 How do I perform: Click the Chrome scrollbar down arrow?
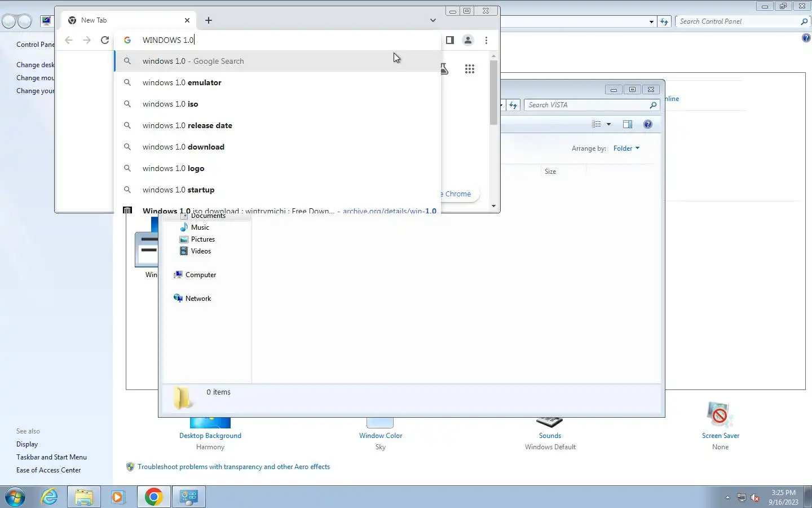coord(493,206)
